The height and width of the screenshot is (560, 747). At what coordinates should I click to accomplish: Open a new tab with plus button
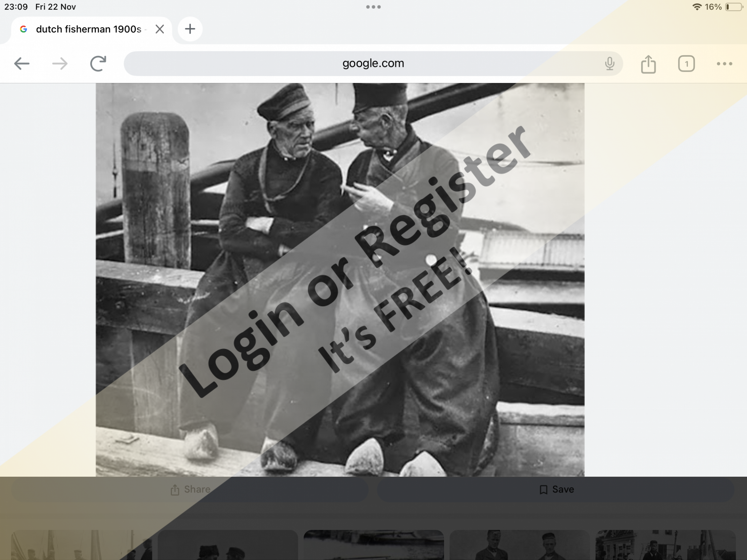tap(190, 29)
